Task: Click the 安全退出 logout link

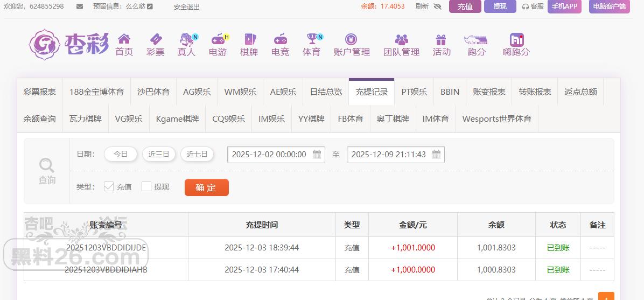Action: click(x=186, y=7)
